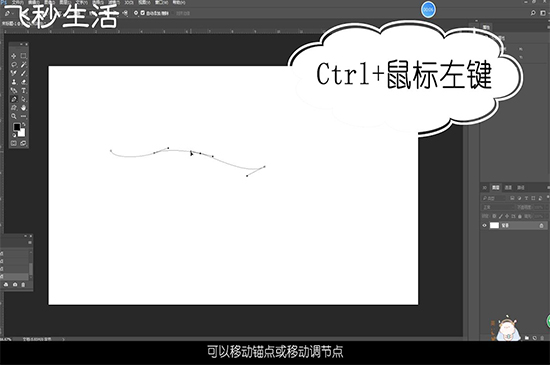This screenshot has height=365, width=550.
Task: Toggle the auto add/delete checkbox in options bar
Action: 143,13
